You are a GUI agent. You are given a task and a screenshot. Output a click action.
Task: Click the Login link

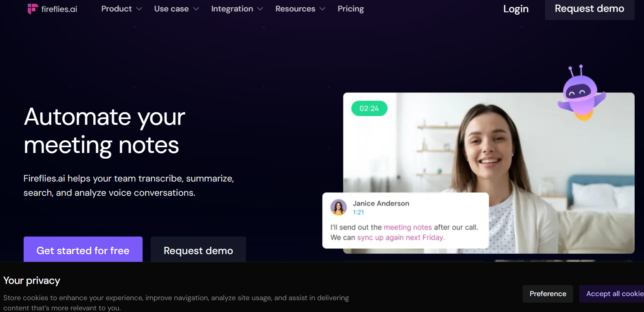[516, 9]
